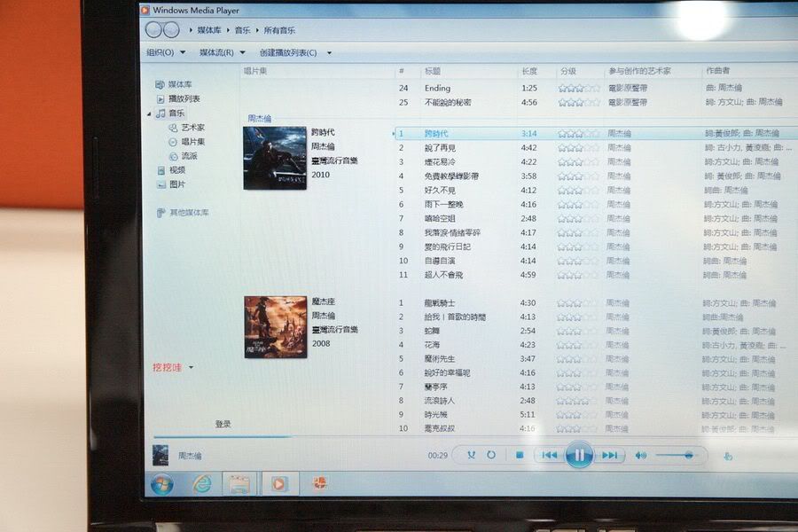Skip to the next track
The image size is (798, 532).
(609, 455)
